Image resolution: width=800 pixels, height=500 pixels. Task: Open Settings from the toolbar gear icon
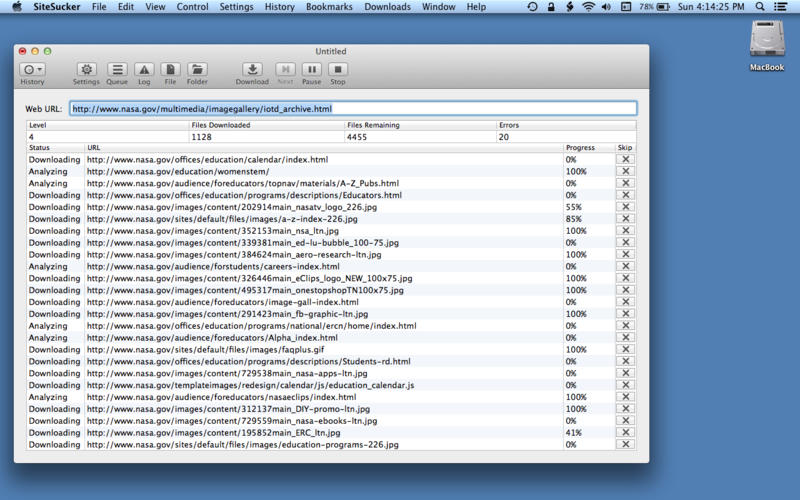87,70
